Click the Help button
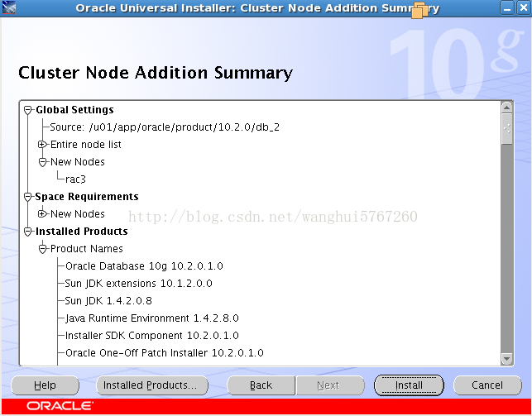The image size is (532, 416). click(46, 385)
